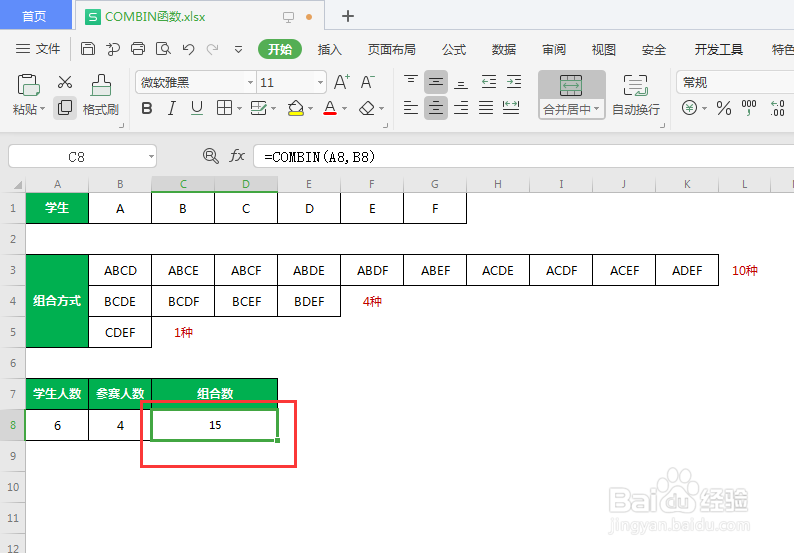Image resolution: width=794 pixels, height=553 pixels.
Task: Apply distributed alignment icon
Action: pos(511,107)
